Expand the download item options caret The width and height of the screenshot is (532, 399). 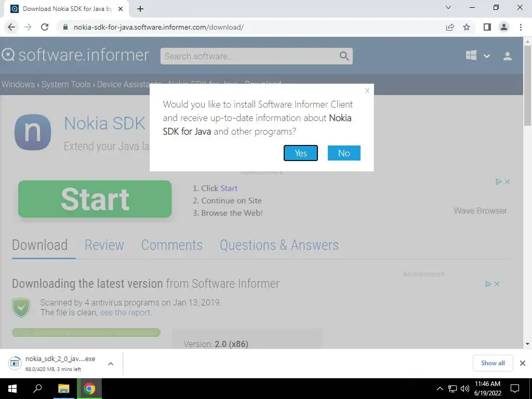(110, 364)
